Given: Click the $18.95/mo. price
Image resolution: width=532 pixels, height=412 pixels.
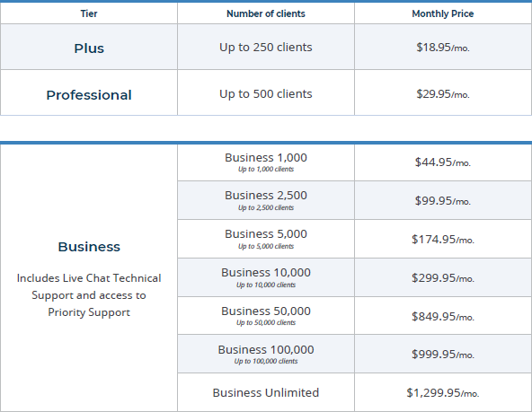Looking at the screenshot, I should [x=443, y=47].
